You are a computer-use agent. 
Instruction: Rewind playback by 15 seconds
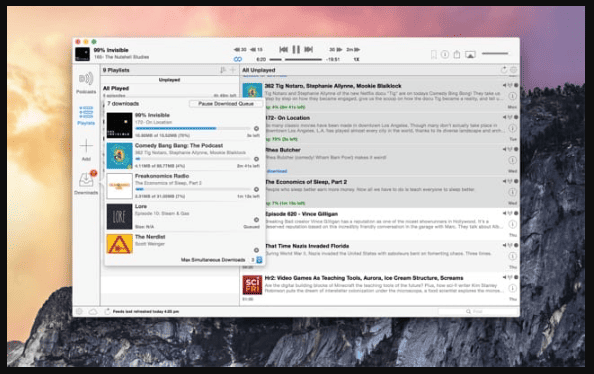point(256,50)
